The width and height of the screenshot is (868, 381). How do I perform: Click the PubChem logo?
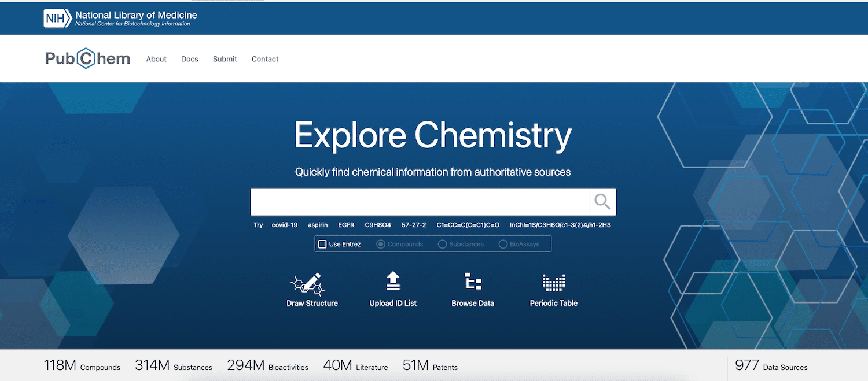click(88, 59)
